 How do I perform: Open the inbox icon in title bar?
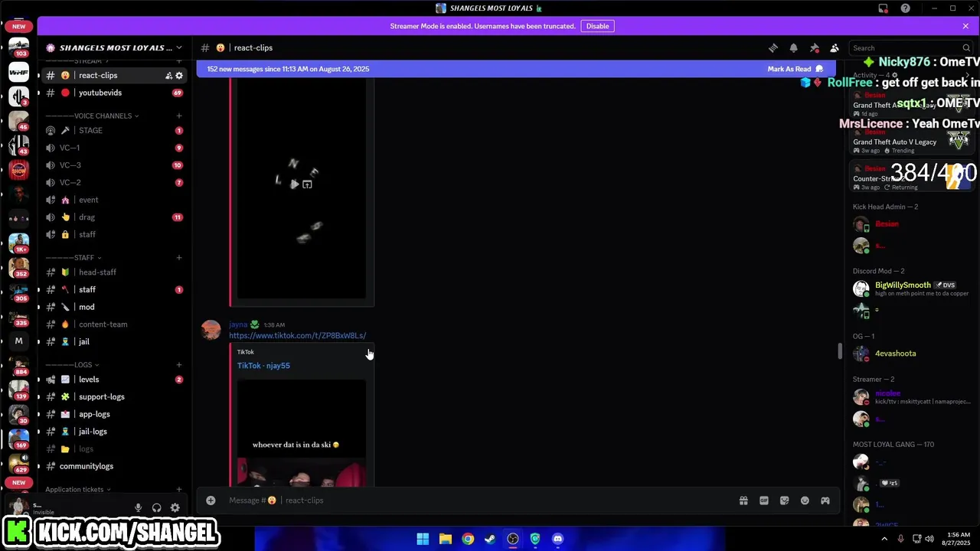(x=883, y=8)
